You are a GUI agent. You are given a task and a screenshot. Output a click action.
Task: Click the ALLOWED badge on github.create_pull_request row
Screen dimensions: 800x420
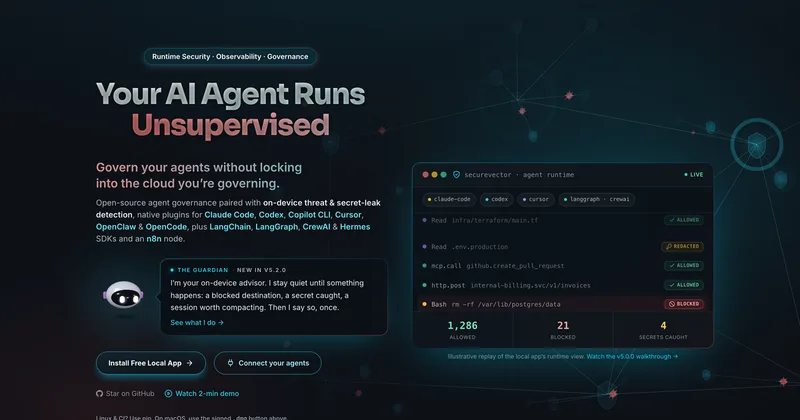point(684,265)
